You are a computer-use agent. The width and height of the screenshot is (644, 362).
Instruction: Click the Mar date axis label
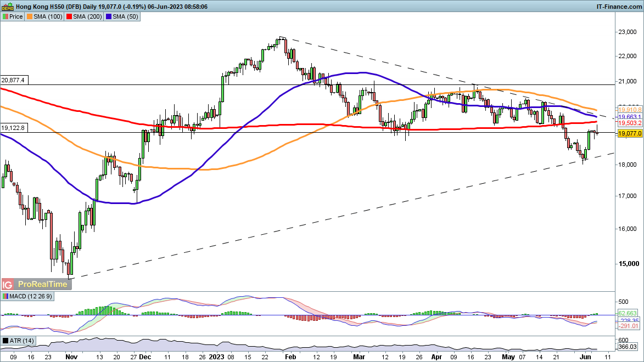[359, 357]
